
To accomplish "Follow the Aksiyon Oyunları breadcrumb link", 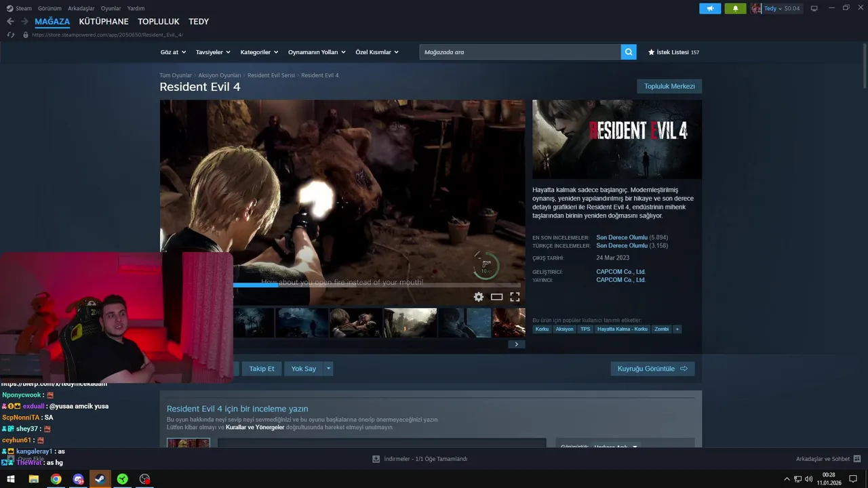I will pos(220,75).
